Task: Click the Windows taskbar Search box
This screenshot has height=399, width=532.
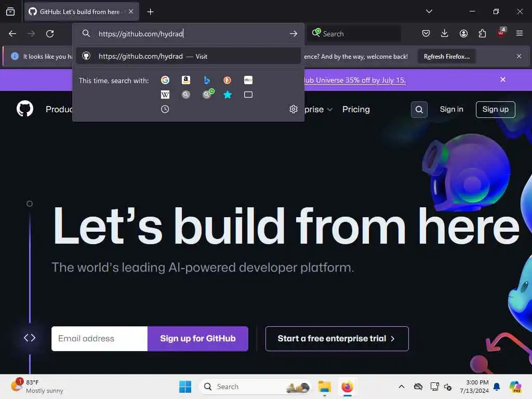Action: (x=255, y=387)
